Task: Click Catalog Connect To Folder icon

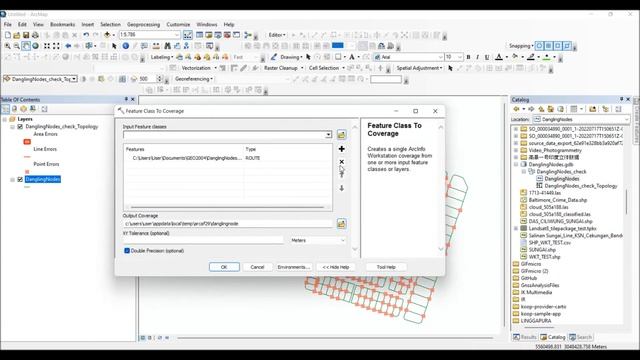Action: tap(593, 109)
